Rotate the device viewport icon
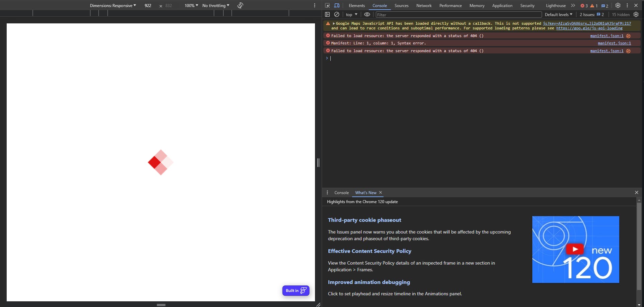644x307 pixels. 240,5
